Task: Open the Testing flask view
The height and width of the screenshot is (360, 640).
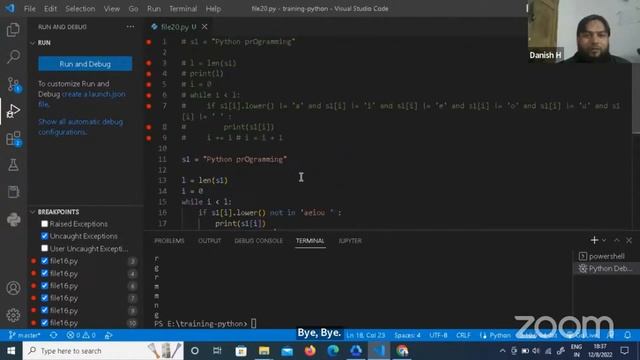Action: pos(13,165)
